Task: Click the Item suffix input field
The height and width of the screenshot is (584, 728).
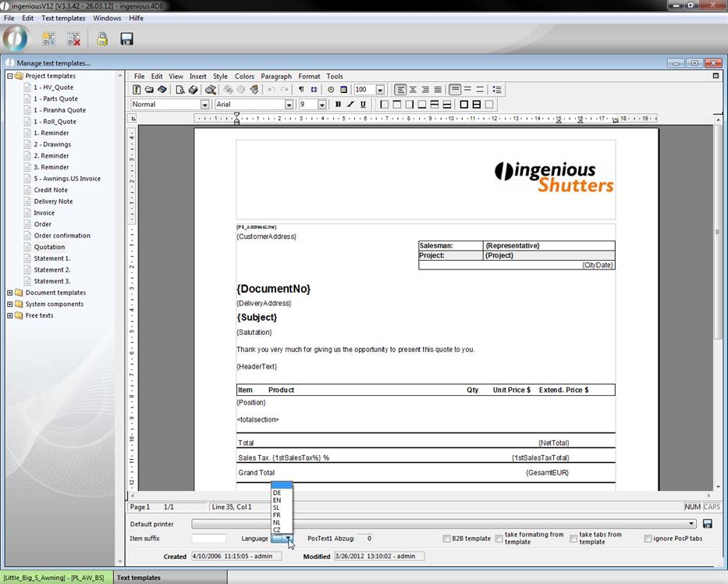Action: [208, 539]
